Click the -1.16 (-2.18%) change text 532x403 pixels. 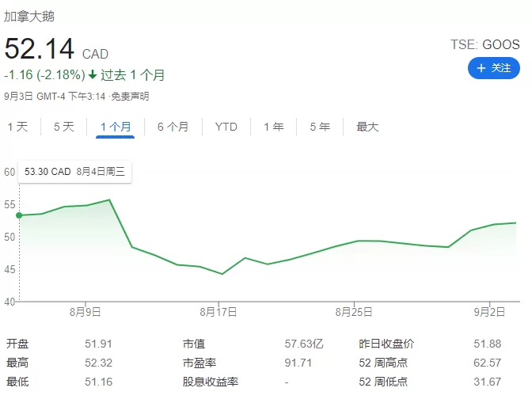point(44,74)
